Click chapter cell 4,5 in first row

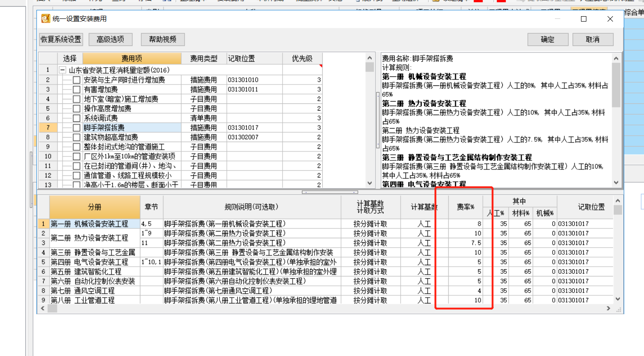[x=152, y=224]
